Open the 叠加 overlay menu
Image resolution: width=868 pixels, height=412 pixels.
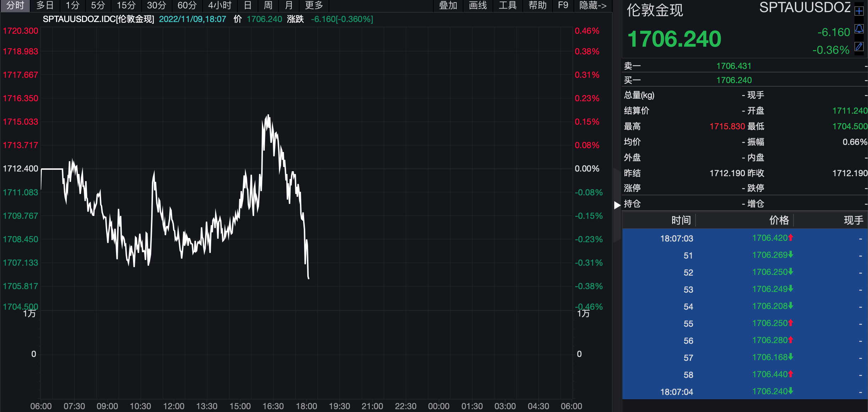[448, 5]
